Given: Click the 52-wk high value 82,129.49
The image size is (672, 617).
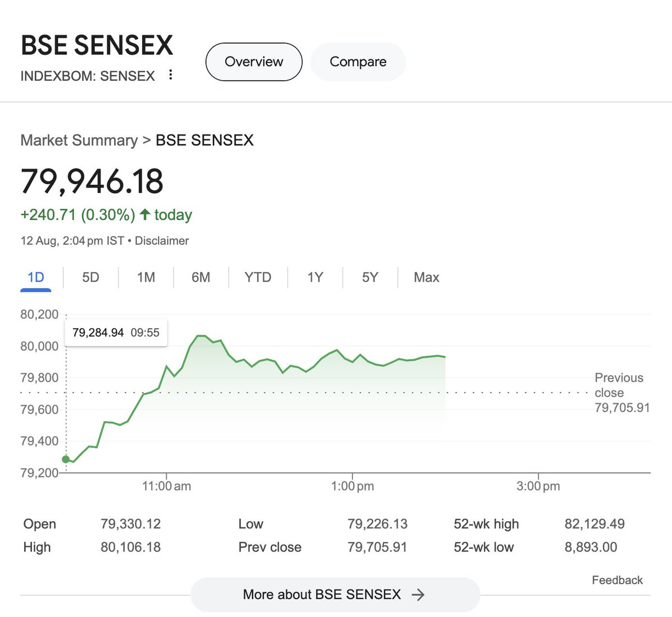Looking at the screenshot, I should 595,524.
